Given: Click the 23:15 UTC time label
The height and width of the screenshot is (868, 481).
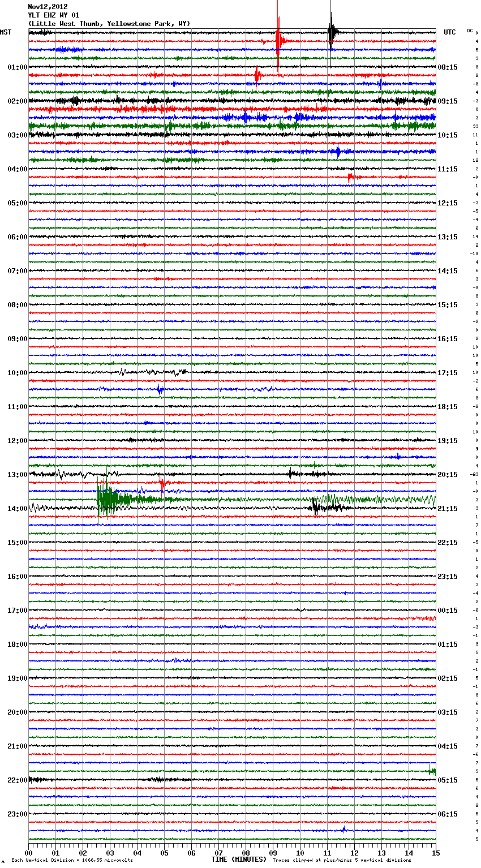Looking at the screenshot, I should pos(448,577).
